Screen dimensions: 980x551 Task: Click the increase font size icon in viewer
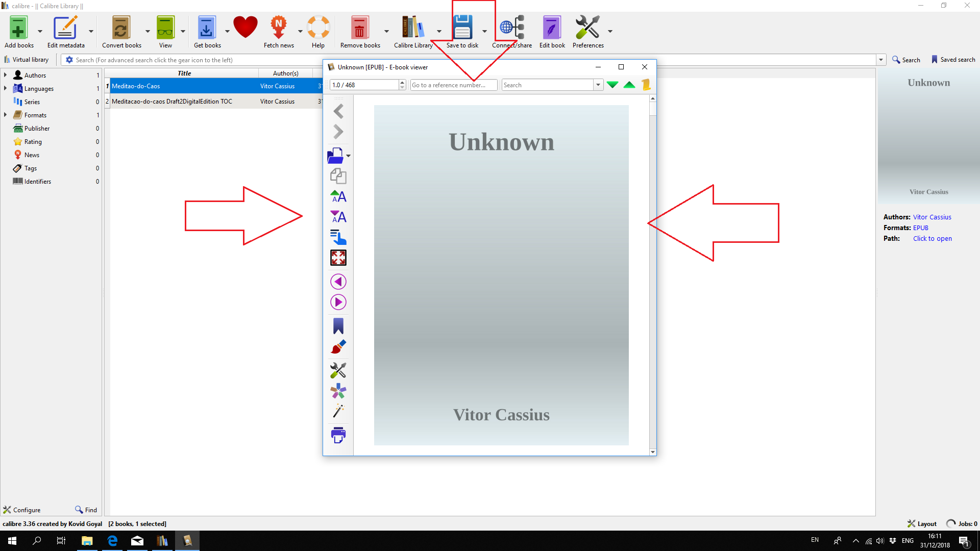click(x=338, y=196)
